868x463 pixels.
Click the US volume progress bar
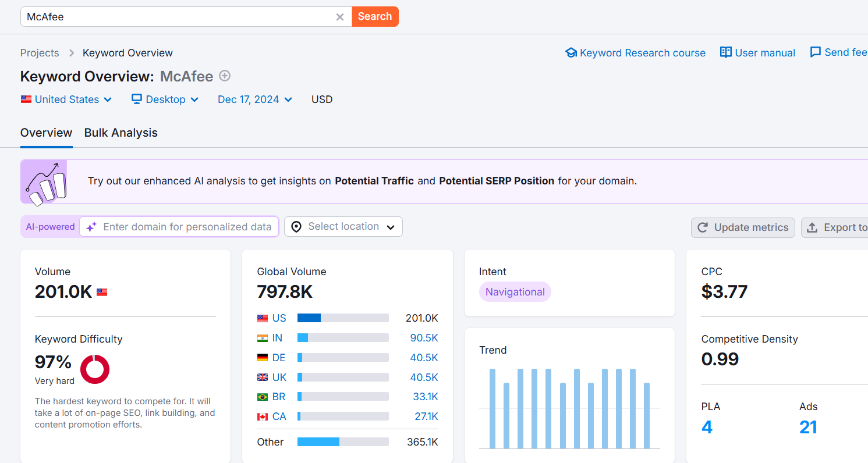343,318
